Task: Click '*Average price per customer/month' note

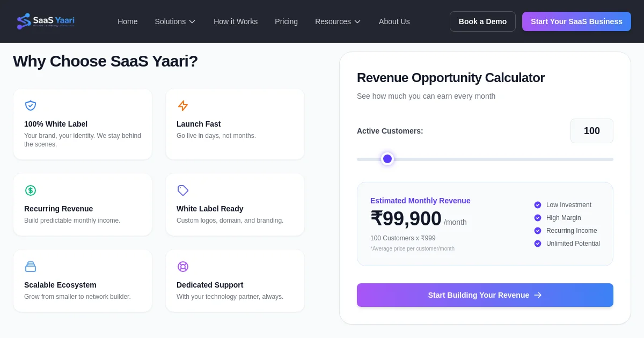Action: (x=412, y=249)
